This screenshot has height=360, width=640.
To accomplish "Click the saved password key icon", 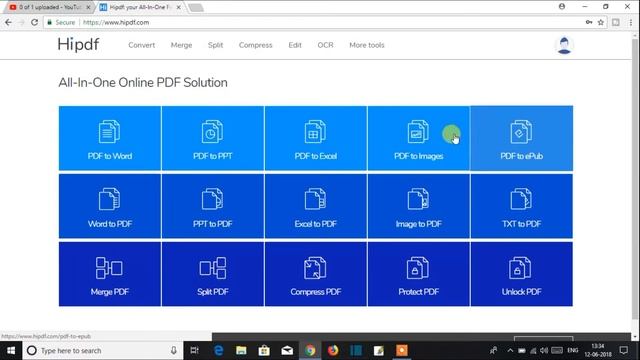I will (589, 22).
